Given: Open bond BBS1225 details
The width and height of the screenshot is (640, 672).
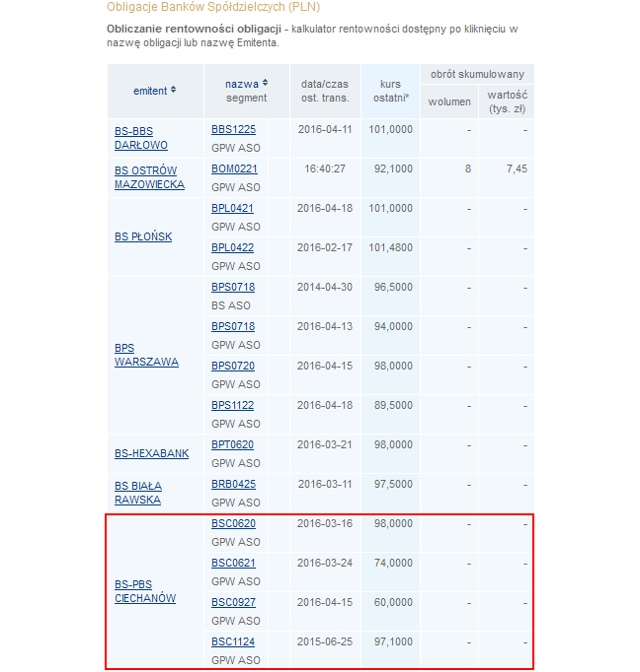Looking at the screenshot, I should tap(233, 129).
